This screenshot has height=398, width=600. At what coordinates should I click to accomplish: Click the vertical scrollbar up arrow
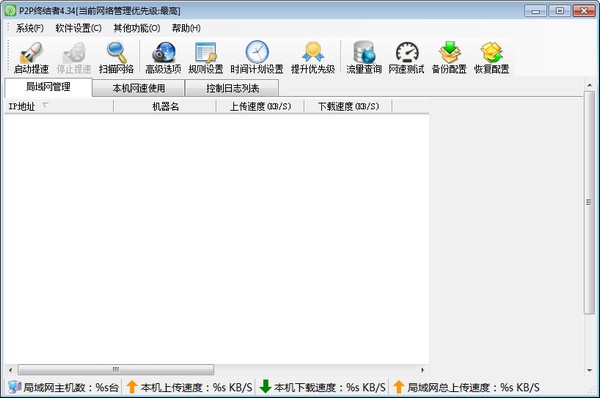tap(589, 85)
